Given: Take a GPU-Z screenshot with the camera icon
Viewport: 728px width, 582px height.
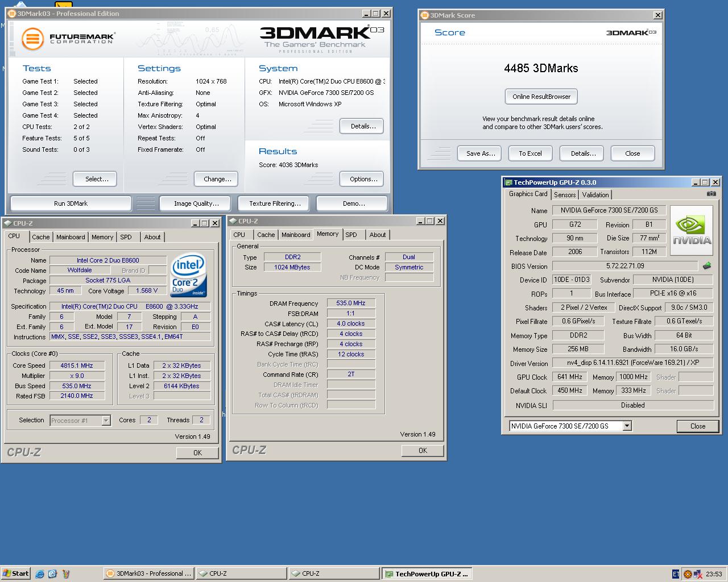Looking at the screenshot, I should 711,194.
